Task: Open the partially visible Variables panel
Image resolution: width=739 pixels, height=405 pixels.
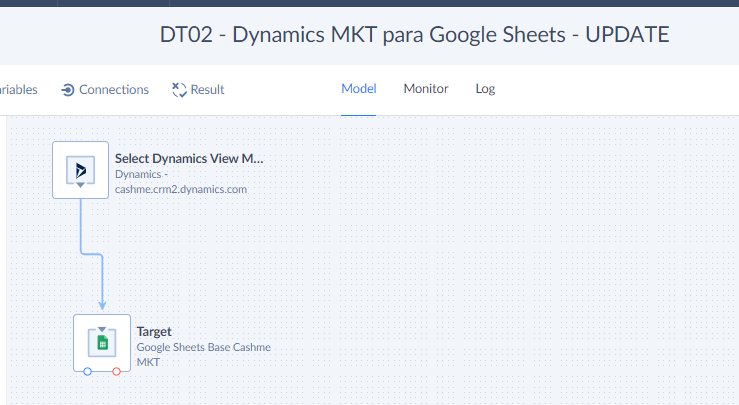Action: click(x=18, y=90)
